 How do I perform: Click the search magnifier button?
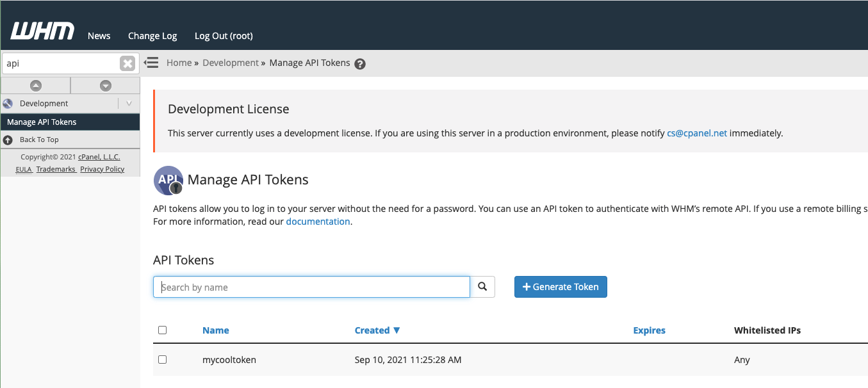tap(482, 287)
